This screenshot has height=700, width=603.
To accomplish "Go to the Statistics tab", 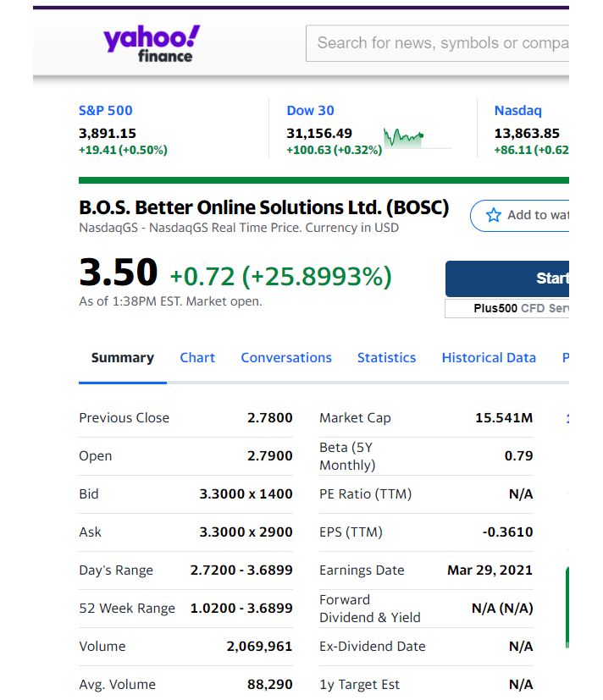I will tap(387, 357).
